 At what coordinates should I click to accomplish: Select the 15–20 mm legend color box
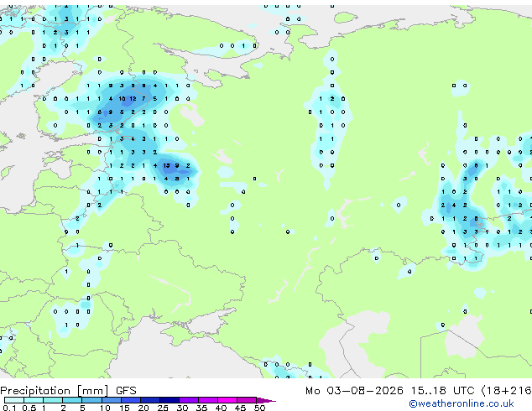coord(130,400)
